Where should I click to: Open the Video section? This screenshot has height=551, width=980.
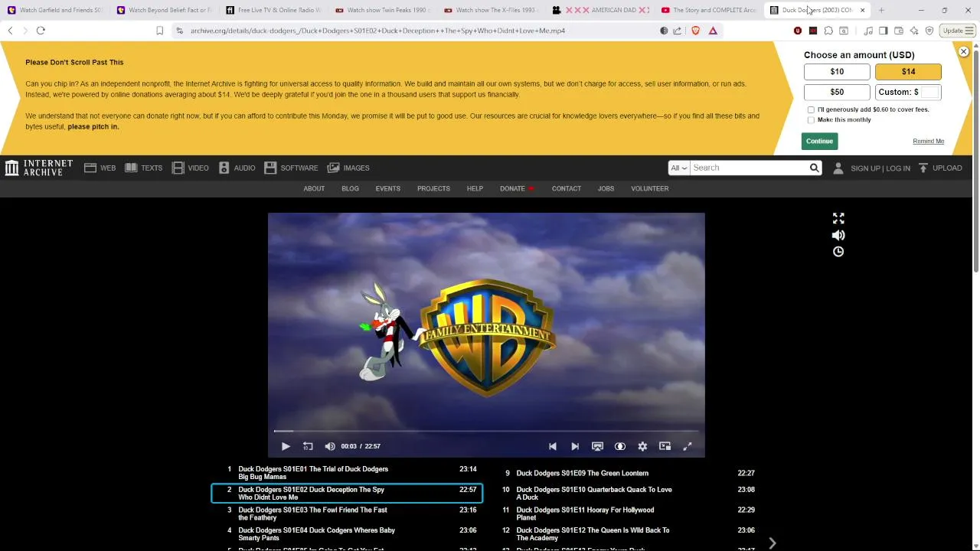tap(191, 168)
